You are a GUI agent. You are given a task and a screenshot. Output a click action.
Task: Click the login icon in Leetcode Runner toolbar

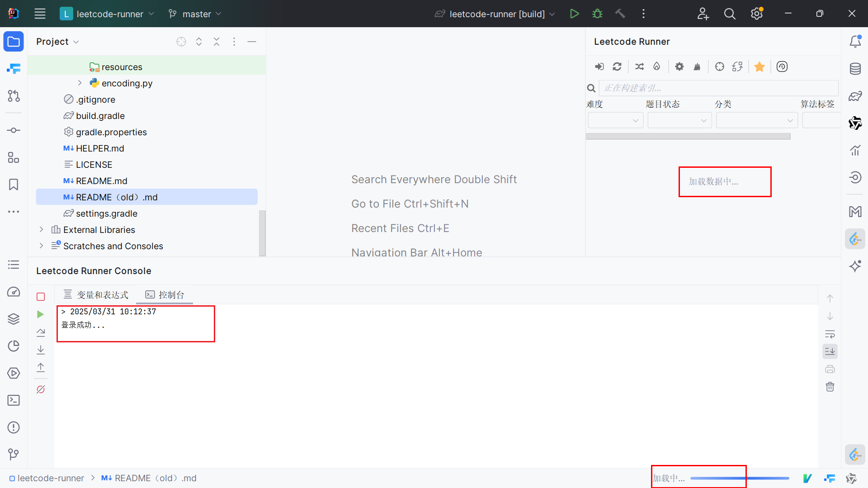click(599, 67)
